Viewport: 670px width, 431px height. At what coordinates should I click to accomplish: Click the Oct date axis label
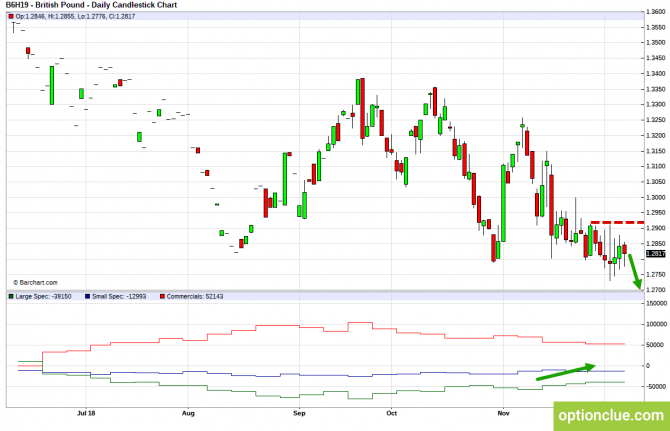(391, 413)
